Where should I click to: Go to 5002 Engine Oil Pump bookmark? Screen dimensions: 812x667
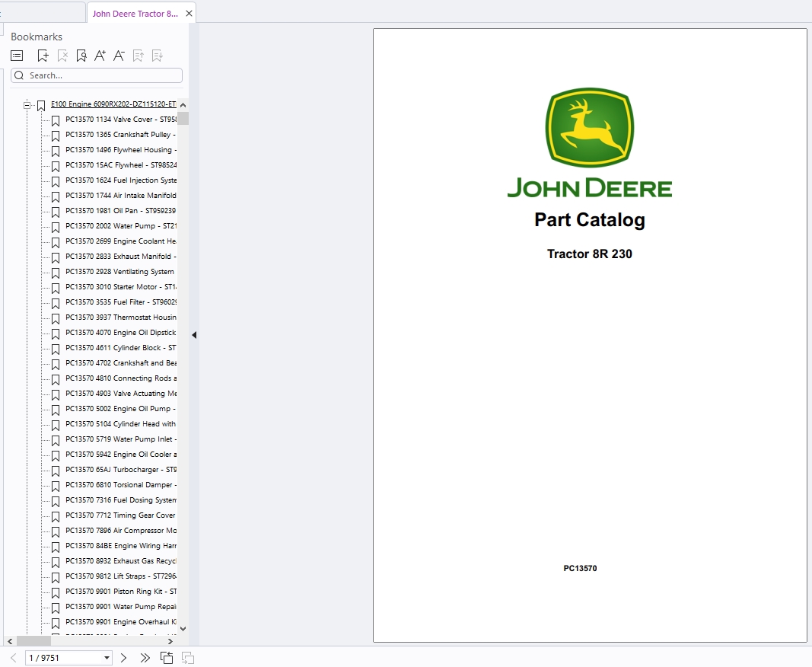pos(121,409)
